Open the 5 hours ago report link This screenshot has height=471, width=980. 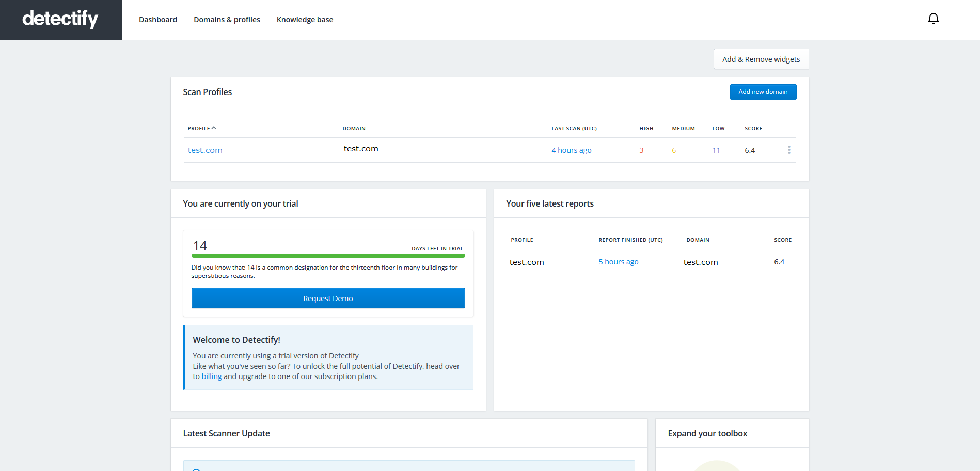click(x=619, y=262)
